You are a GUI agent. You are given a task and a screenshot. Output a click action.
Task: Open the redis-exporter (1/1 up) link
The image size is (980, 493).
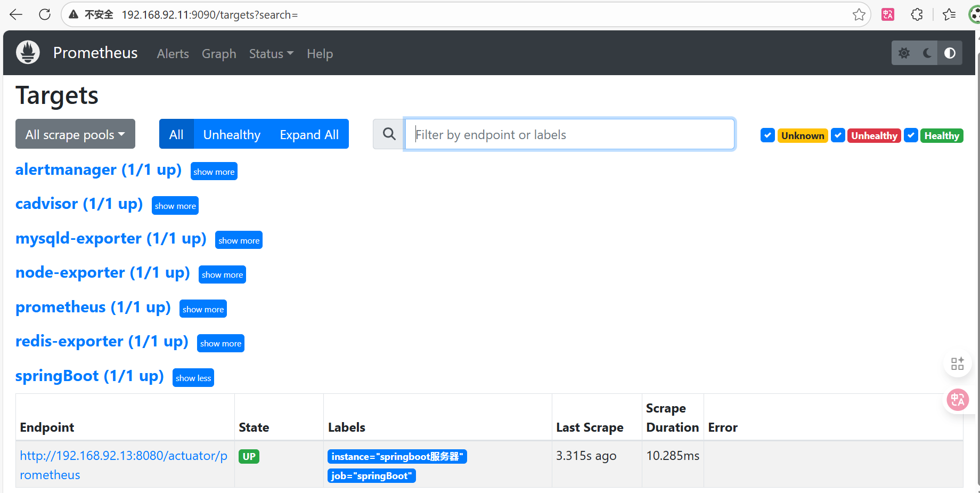102,341
